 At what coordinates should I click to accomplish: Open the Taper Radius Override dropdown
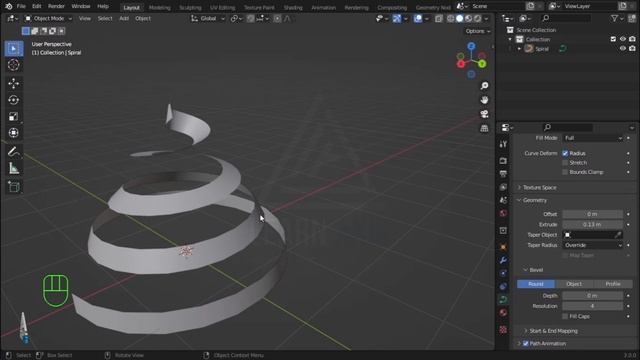point(593,245)
